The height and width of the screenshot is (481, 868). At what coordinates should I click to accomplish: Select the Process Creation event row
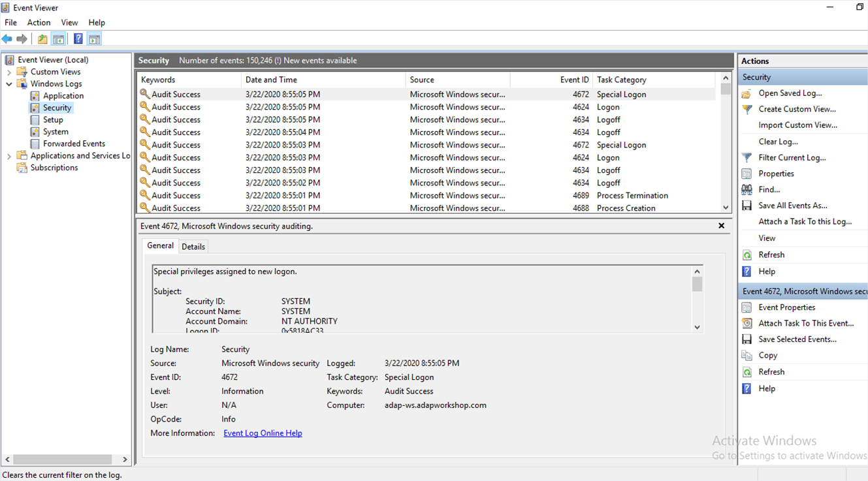tap(427, 208)
